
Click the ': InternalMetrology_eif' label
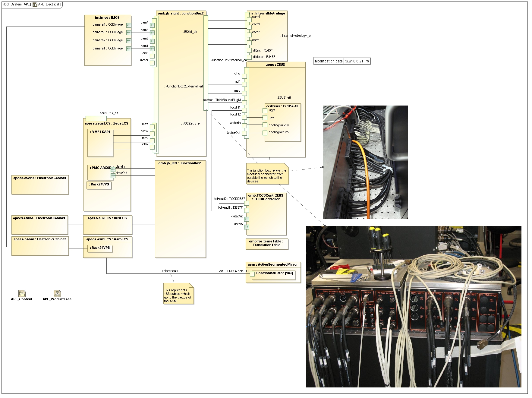click(x=296, y=36)
